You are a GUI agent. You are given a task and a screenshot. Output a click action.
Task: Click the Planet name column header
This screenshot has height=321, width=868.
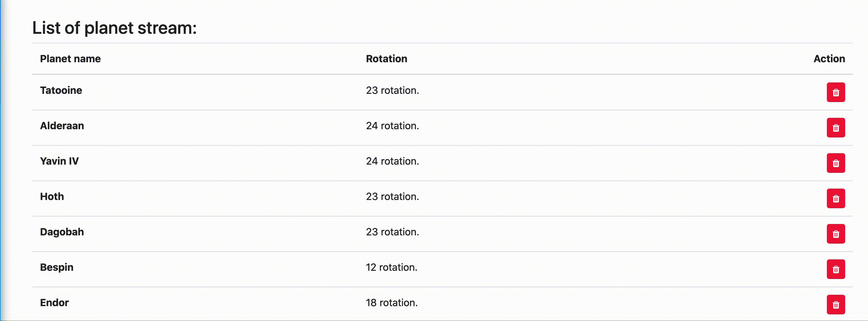(x=70, y=58)
